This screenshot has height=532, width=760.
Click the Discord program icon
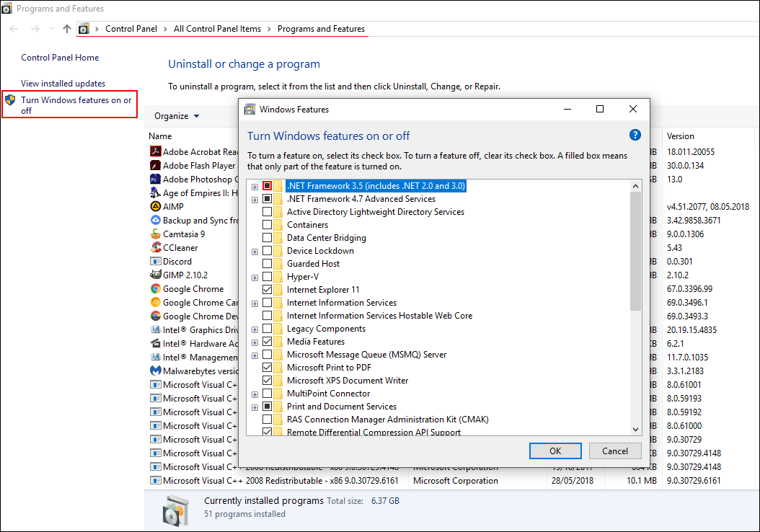[x=155, y=261]
